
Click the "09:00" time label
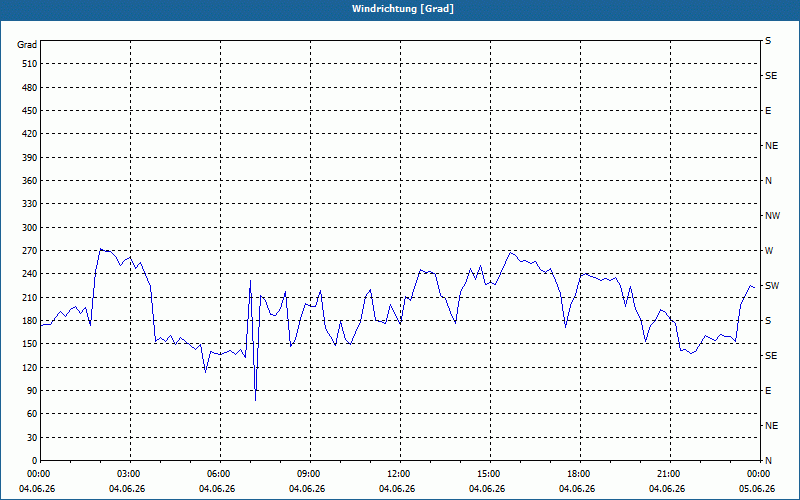[309, 473]
